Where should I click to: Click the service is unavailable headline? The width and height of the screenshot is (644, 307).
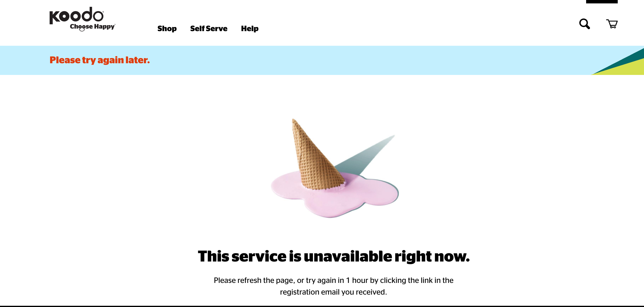(x=333, y=256)
